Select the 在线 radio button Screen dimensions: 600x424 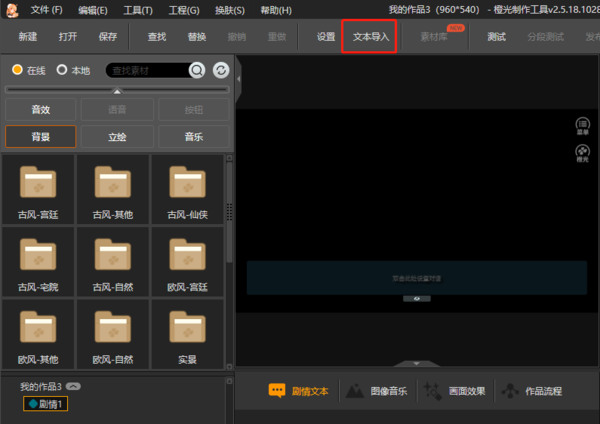coord(18,70)
